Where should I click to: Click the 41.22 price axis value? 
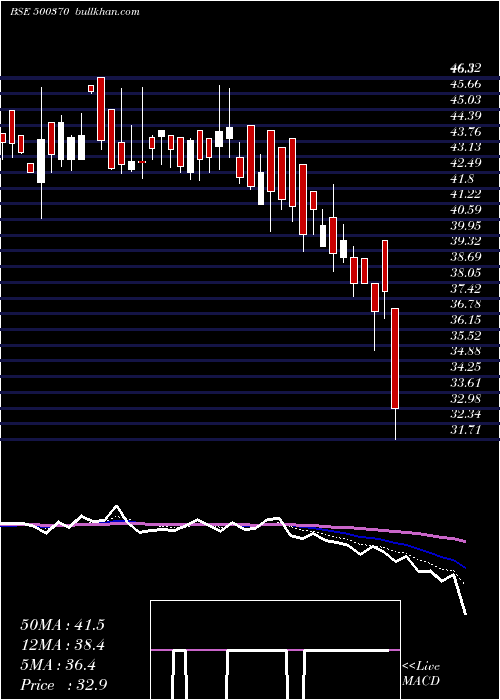pos(466,194)
